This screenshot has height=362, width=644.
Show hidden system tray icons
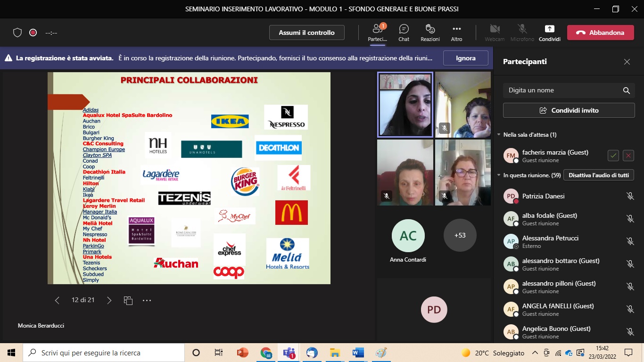click(535, 353)
